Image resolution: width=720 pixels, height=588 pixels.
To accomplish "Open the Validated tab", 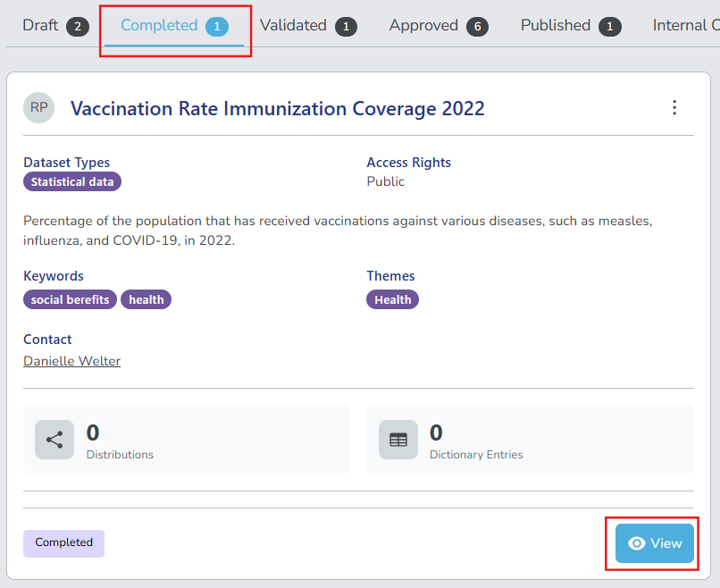I will (308, 26).
